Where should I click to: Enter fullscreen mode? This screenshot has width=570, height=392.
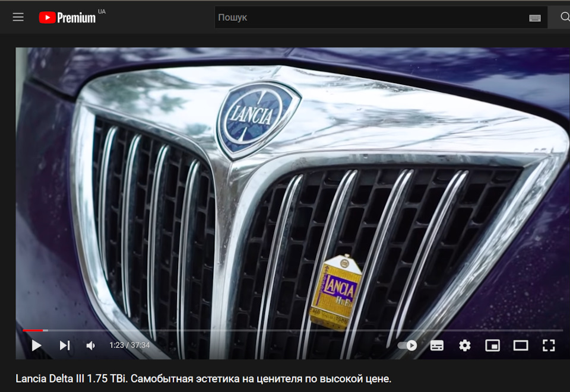tap(549, 346)
